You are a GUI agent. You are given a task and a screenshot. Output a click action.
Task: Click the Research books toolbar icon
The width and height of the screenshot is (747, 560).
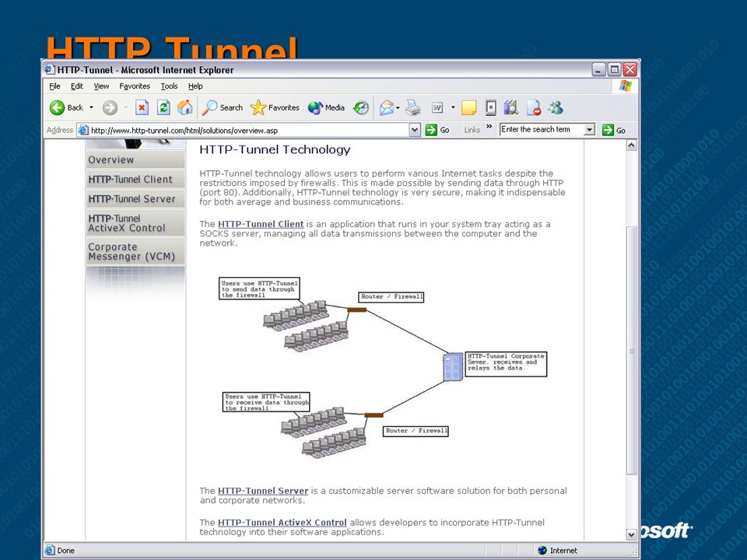[x=511, y=108]
